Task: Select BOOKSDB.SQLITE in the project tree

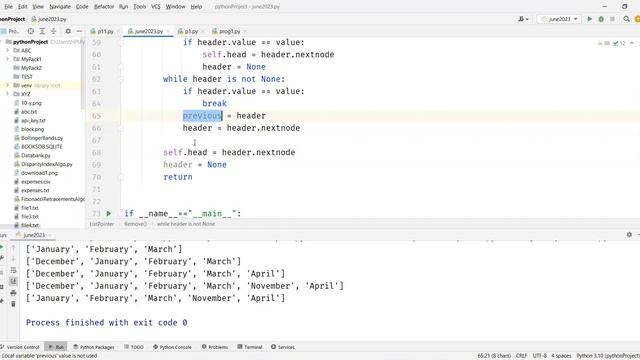Action: [x=41, y=147]
